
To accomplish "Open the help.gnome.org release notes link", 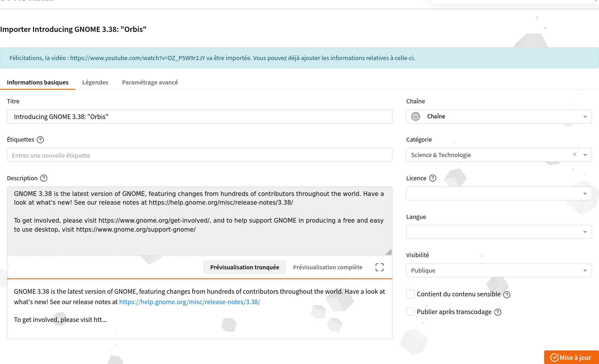I will [x=189, y=302].
